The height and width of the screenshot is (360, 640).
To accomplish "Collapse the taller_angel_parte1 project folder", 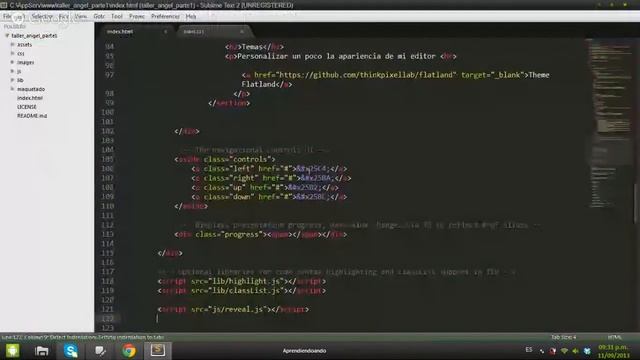I will click(x=7, y=36).
